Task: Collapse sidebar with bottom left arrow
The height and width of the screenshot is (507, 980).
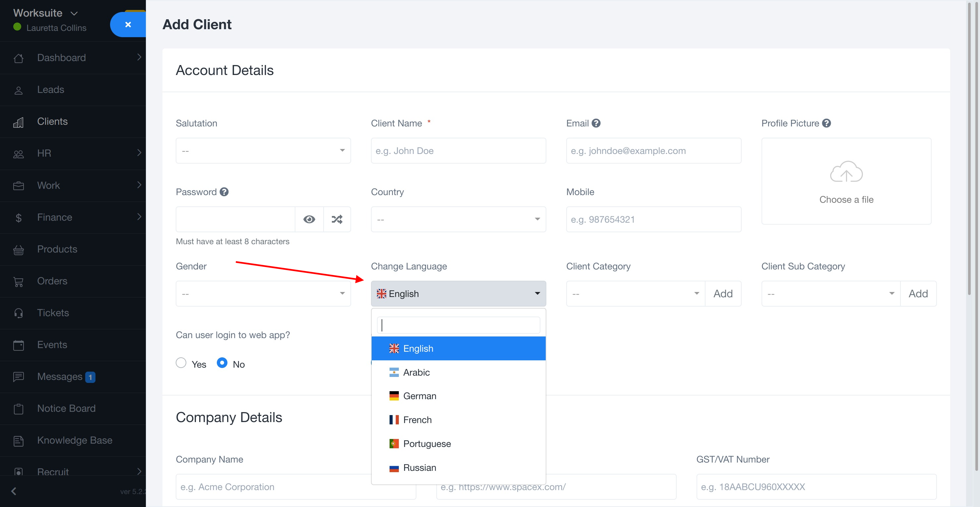Action: coord(14,491)
